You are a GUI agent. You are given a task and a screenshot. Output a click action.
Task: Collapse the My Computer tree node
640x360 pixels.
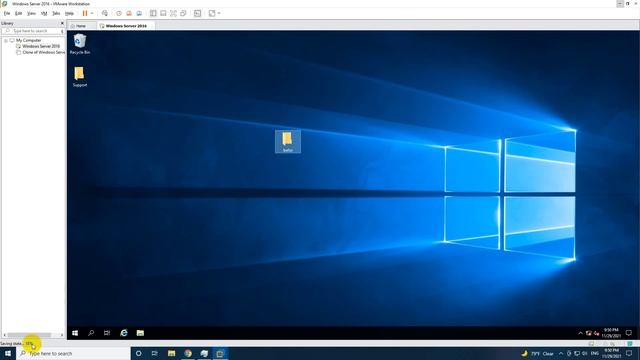6,40
